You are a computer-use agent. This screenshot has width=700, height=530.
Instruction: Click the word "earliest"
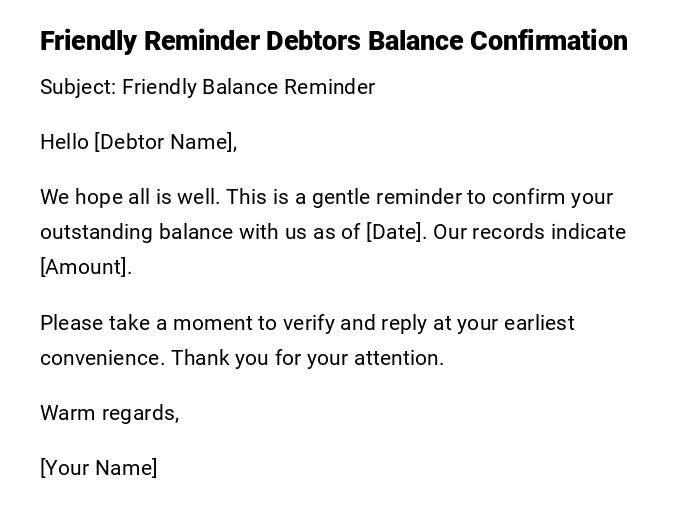click(x=539, y=323)
